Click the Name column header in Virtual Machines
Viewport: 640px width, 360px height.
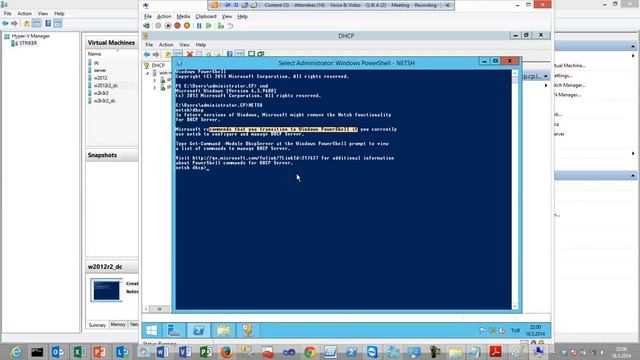point(94,54)
